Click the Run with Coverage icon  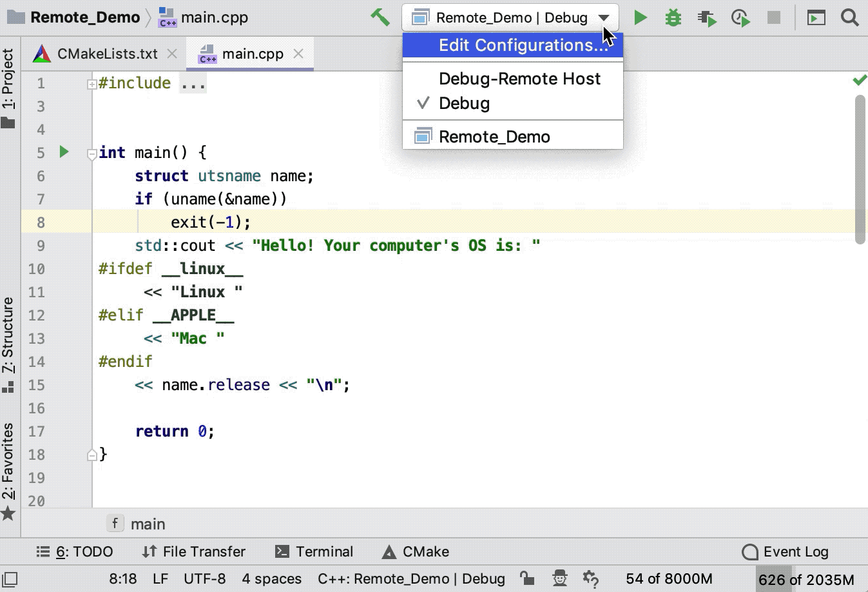(706, 17)
